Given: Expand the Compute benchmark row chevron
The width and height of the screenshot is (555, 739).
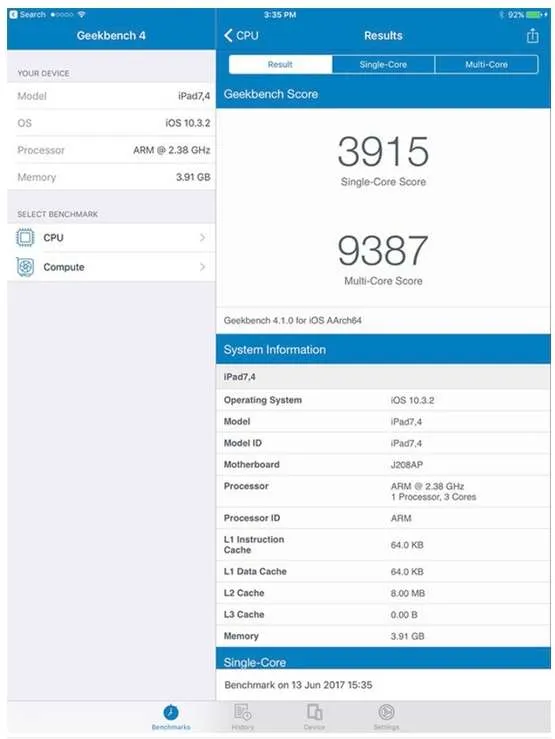Looking at the screenshot, I should [203, 267].
